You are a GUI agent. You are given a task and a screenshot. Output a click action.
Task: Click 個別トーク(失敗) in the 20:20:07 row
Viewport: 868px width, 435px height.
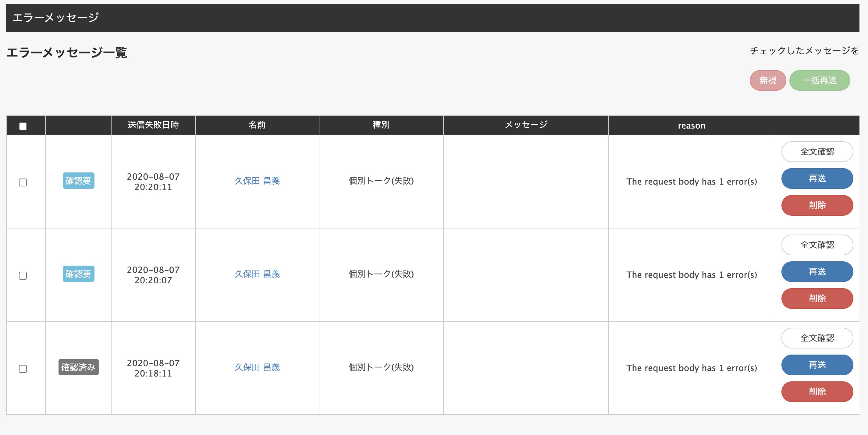tap(381, 274)
